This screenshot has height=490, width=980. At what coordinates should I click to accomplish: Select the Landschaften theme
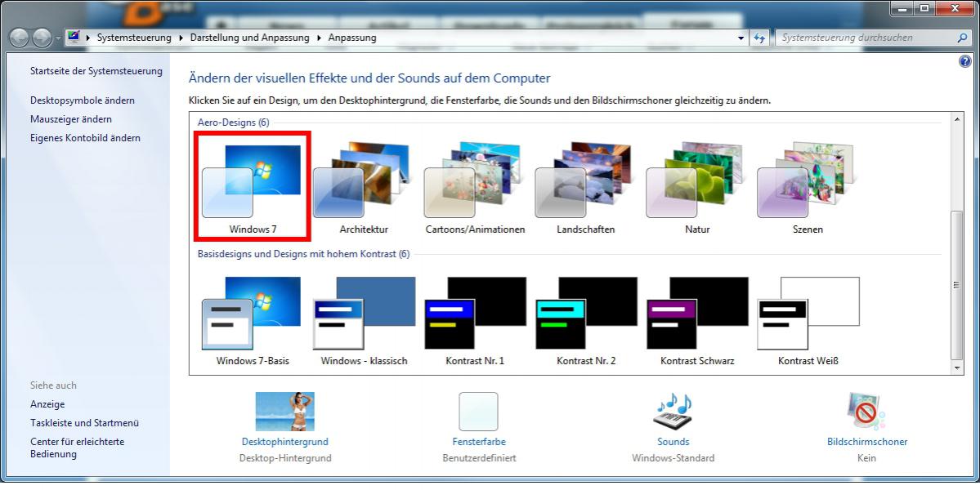(585, 189)
